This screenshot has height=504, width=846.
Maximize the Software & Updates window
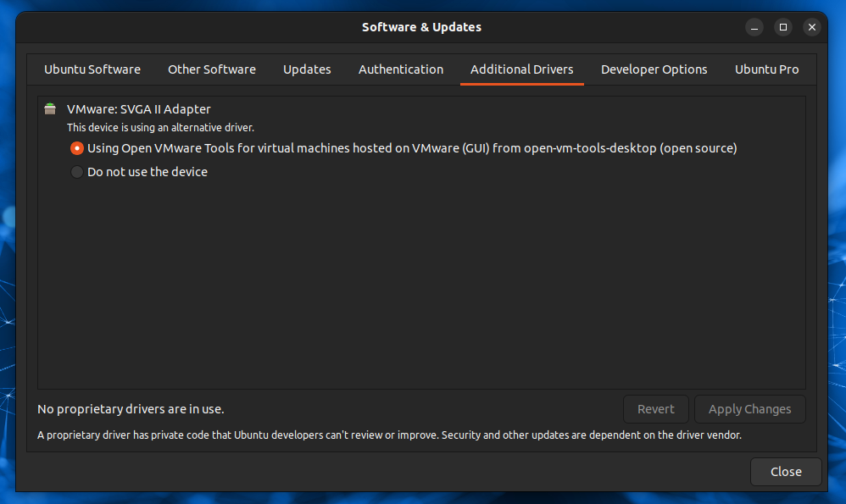[783, 27]
